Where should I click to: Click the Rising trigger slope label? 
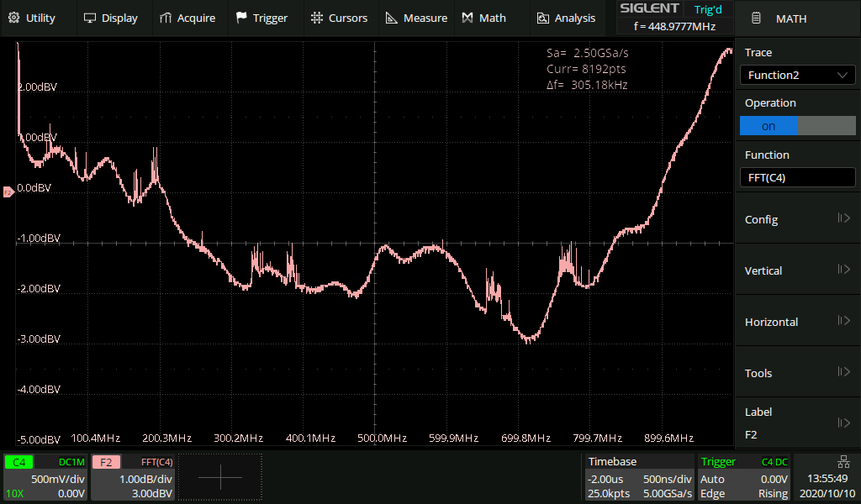click(x=774, y=494)
